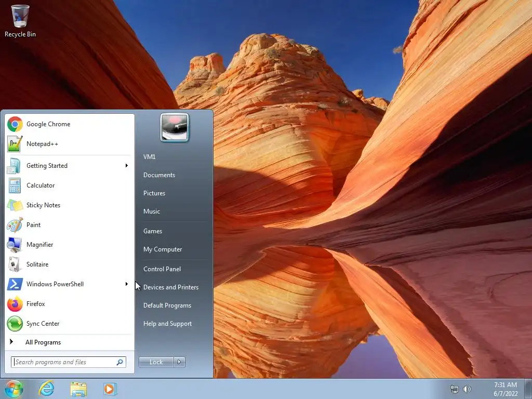Open Games folder
This screenshot has height=399, width=532.
pyautogui.click(x=152, y=231)
